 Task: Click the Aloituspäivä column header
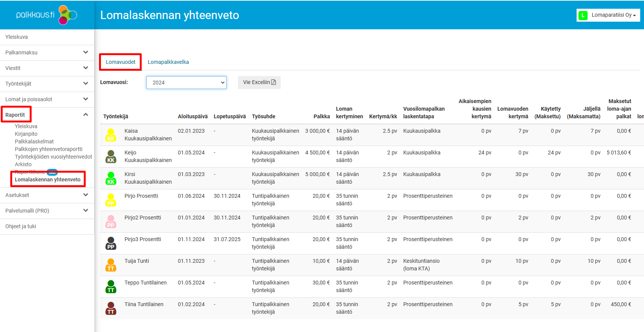click(193, 116)
